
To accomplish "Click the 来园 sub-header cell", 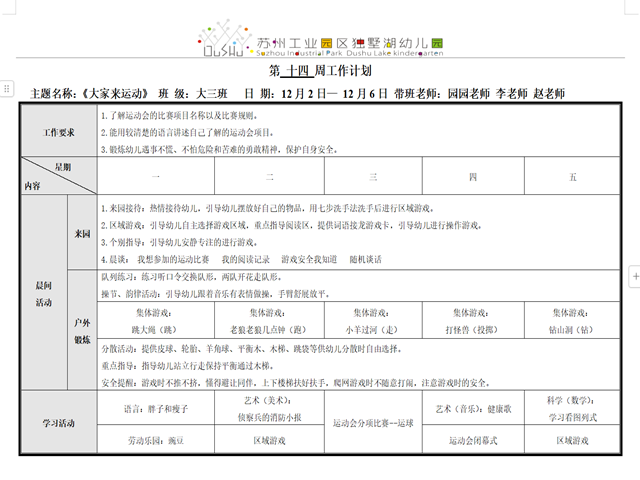I will point(82,233).
